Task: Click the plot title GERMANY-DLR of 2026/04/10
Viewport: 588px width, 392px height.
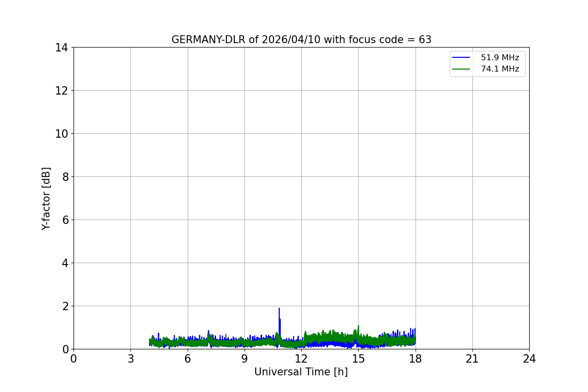Action: [301, 40]
